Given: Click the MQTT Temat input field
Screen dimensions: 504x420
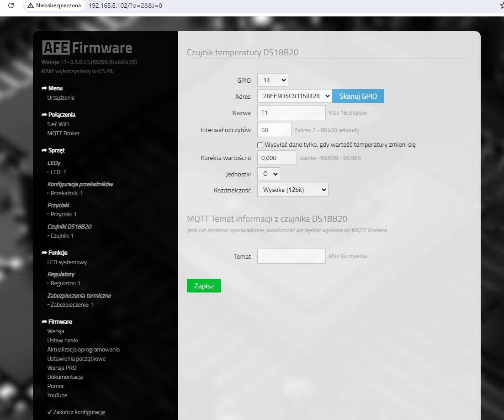Looking at the screenshot, I should point(291,256).
